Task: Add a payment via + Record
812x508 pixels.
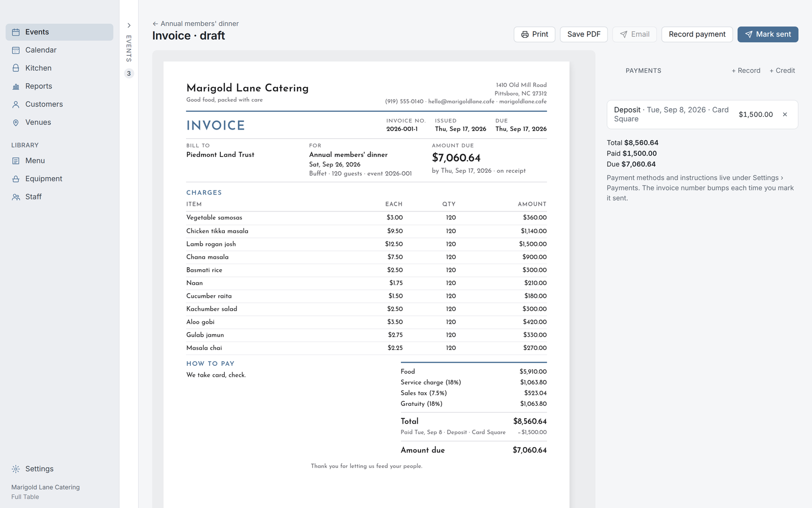Action: coord(746,71)
